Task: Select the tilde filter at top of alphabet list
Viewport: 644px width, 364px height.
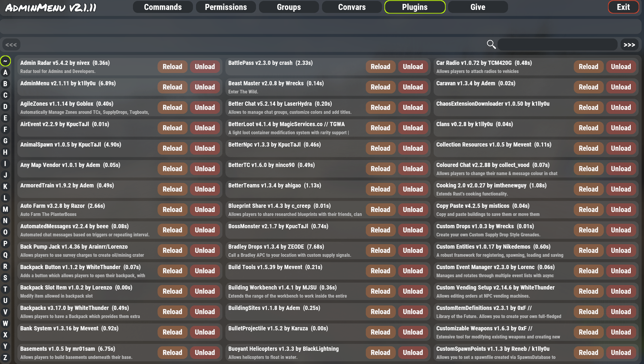Action: (x=5, y=61)
